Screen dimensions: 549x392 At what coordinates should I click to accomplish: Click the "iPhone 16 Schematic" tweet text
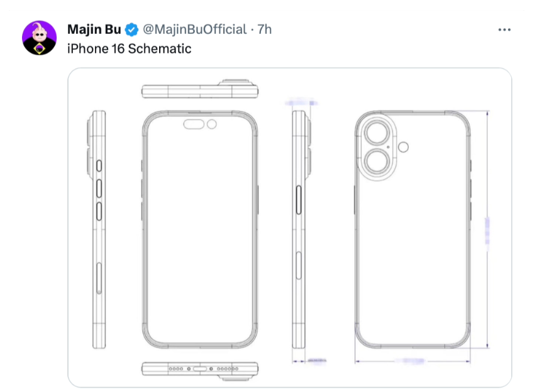click(129, 48)
